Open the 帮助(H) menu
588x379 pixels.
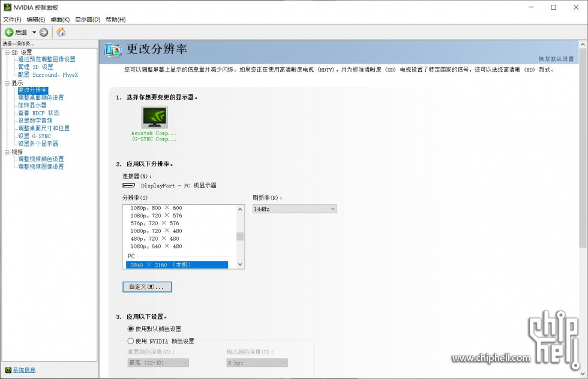coord(115,19)
